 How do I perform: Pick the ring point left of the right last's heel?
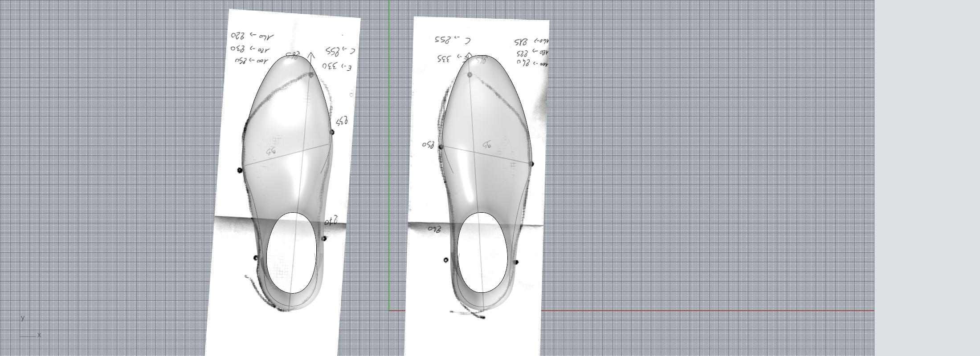tap(446, 260)
